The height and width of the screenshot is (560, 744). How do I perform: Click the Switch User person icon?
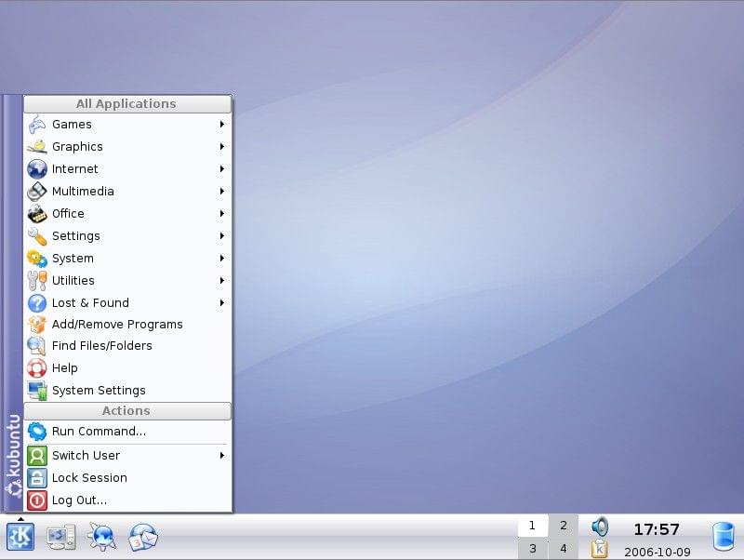[37, 456]
